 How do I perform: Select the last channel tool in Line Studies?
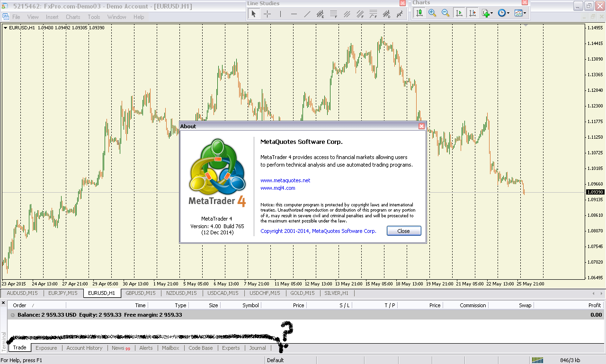[x=400, y=14]
